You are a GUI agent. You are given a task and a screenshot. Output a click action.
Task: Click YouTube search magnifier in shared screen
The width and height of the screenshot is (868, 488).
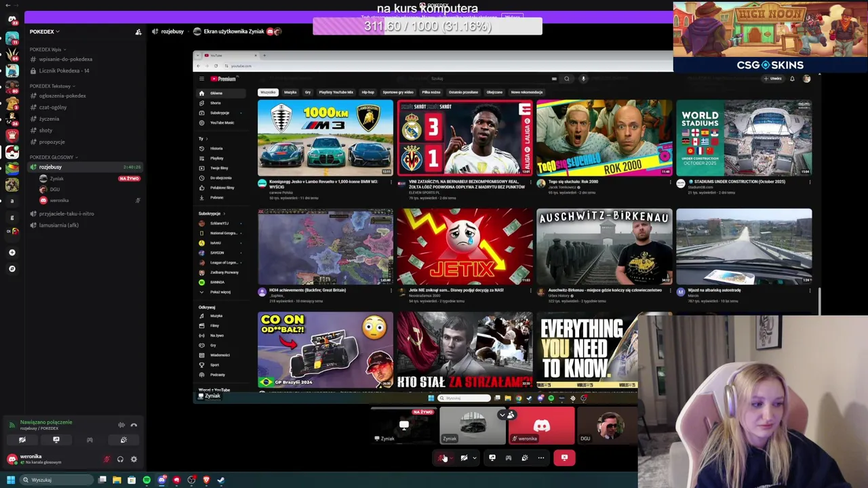coord(567,79)
